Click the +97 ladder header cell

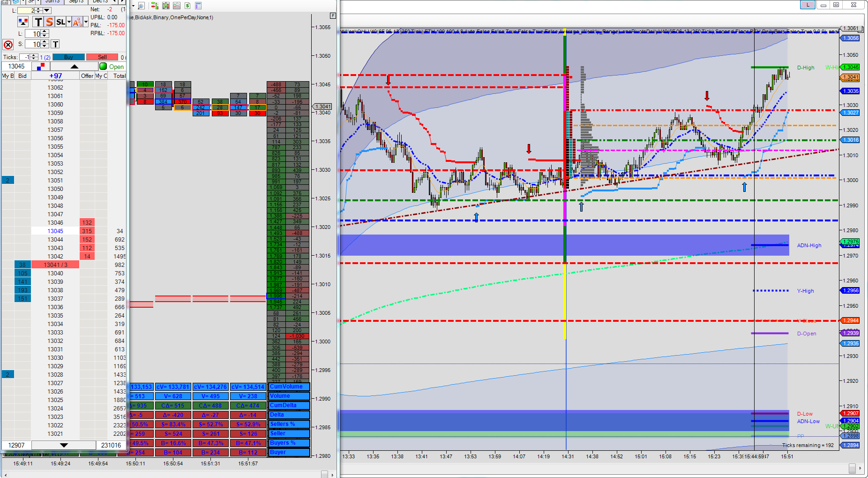click(x=55, y=76)
